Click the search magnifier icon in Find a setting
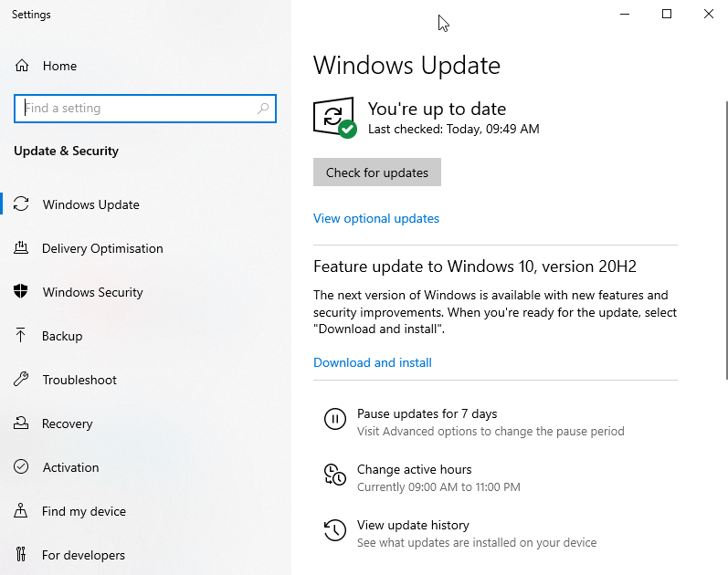This screenshot has height=575, width=728. [263, 108]
